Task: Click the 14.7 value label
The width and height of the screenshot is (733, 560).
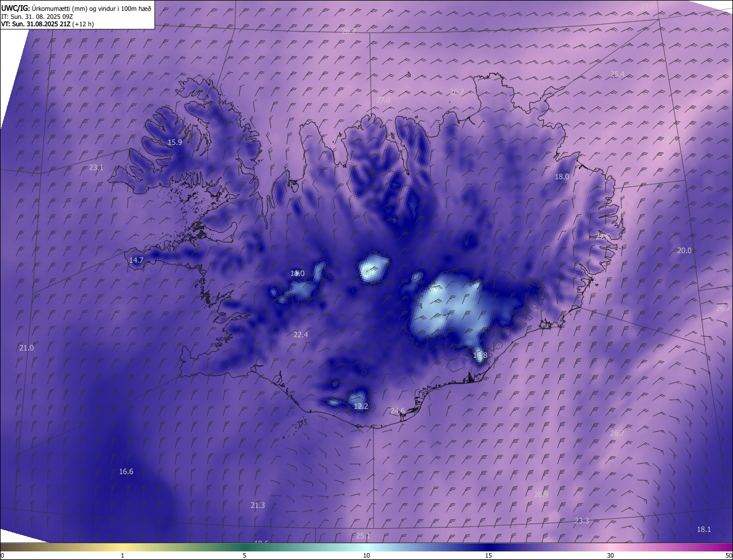Action: point(136,261)
